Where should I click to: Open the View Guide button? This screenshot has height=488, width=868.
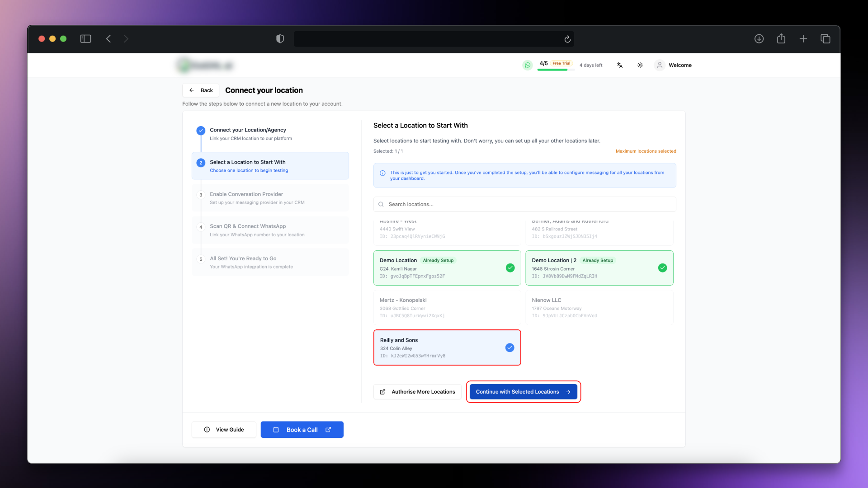click(224, 430)
